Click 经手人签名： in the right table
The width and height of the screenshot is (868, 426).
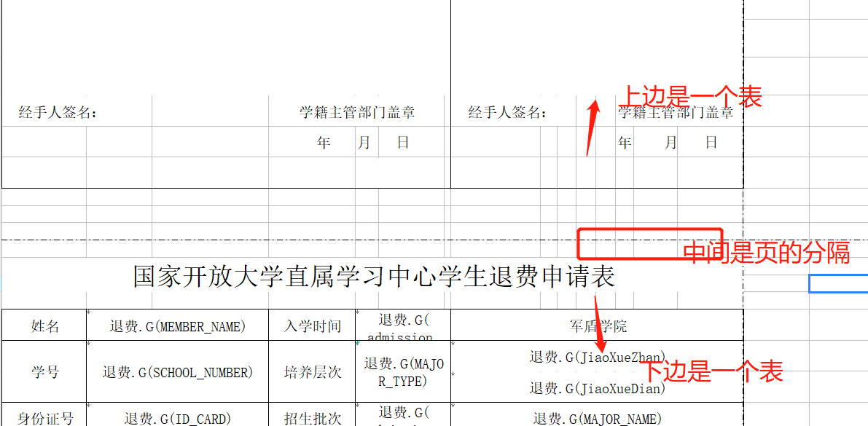[508, 112]
